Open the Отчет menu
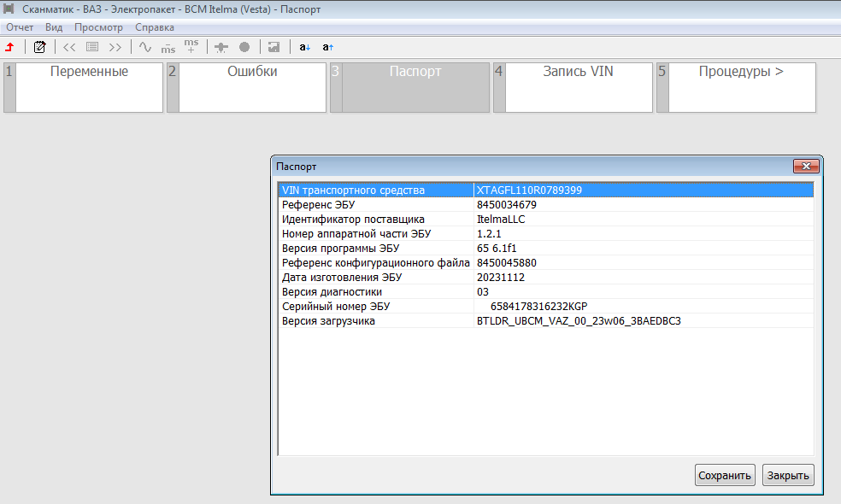The width and height of the screenshot is (841, 504). tap(20, 27)
